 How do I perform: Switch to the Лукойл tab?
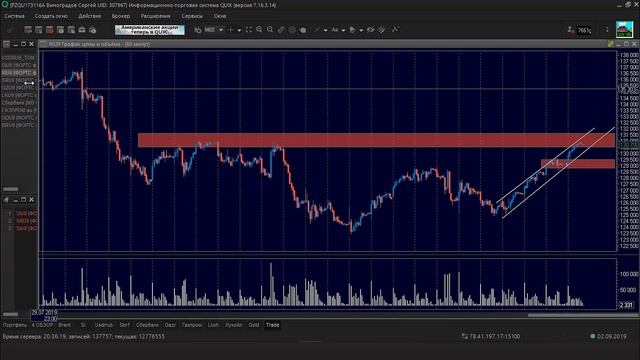coord(233,325)
